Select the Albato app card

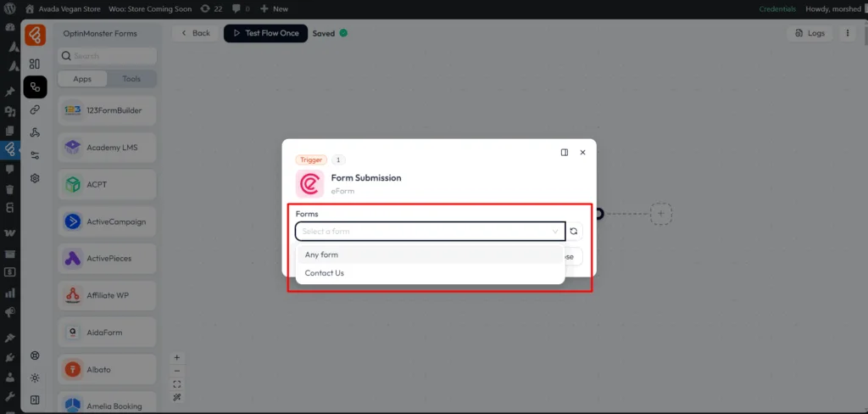pos(107,370)
